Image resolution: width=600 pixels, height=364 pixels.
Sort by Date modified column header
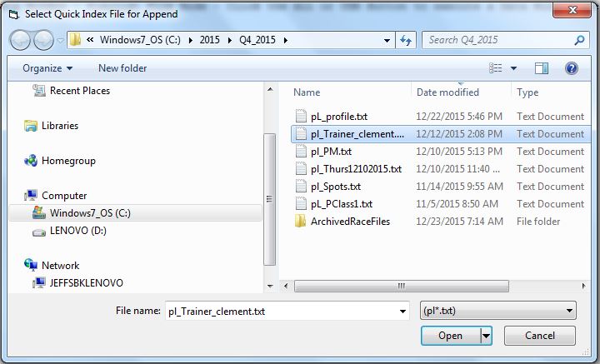coord(447,92)
